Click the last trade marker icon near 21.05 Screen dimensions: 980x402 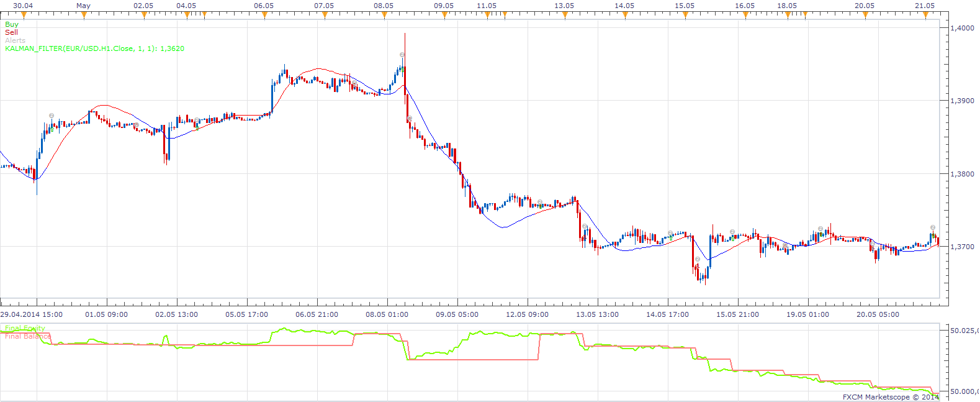click(933, 227)
